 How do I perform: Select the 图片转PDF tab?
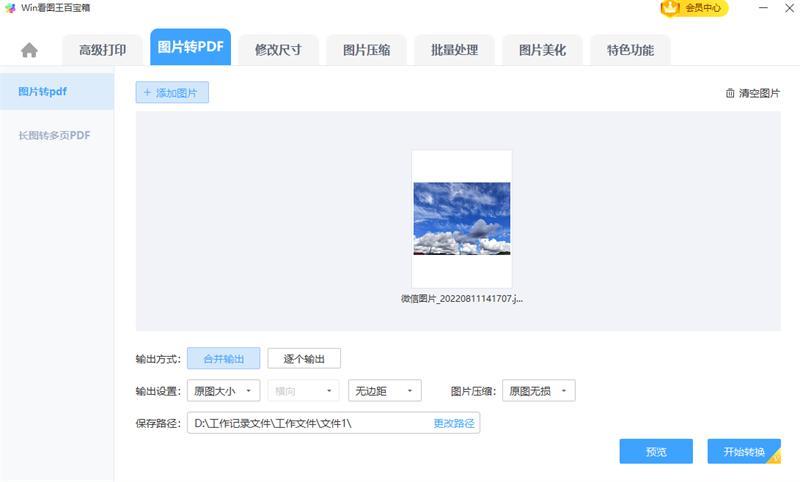tap(190, 47)
